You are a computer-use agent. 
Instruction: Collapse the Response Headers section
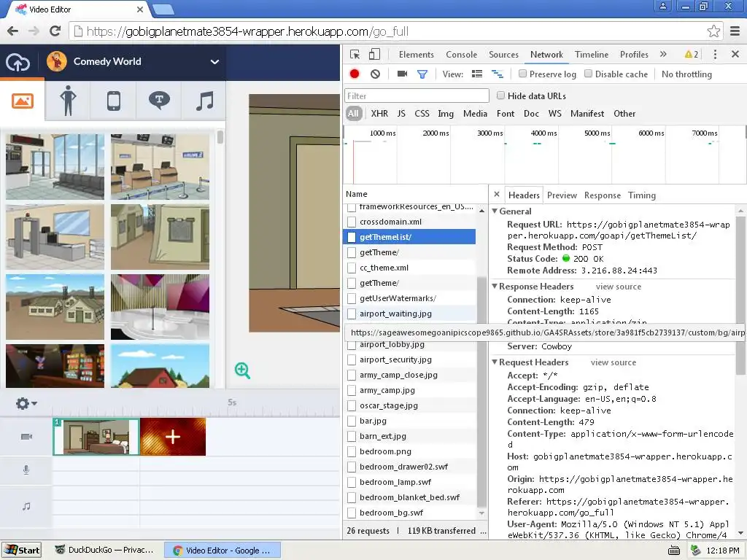(x=495, y=286)
